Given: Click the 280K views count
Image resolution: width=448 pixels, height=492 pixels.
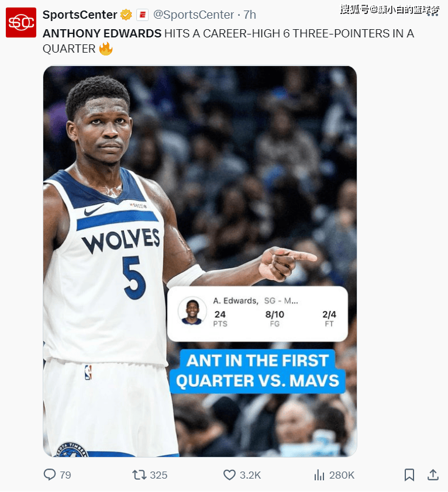Looking at the screenshot, I should (342, 475).
